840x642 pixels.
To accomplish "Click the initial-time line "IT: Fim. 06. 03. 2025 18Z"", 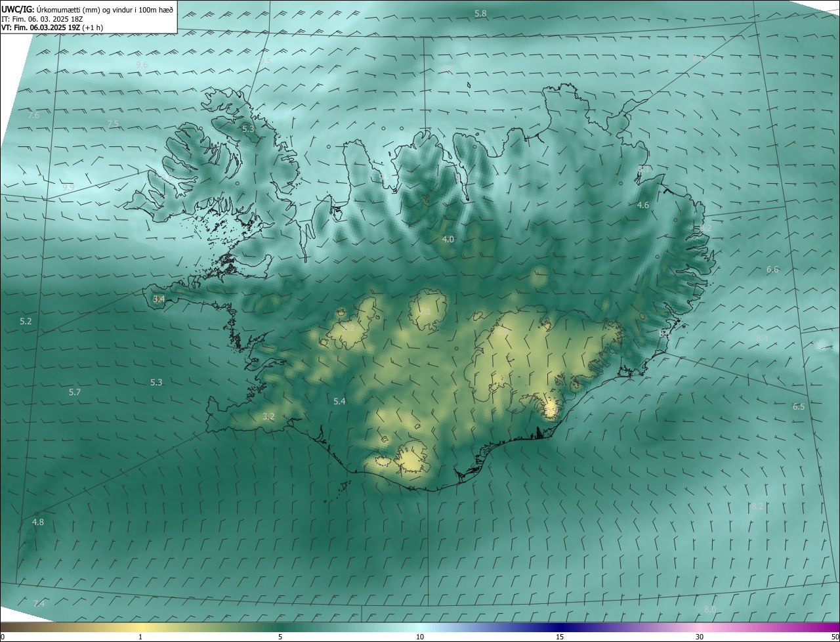I will pos(43,19).
